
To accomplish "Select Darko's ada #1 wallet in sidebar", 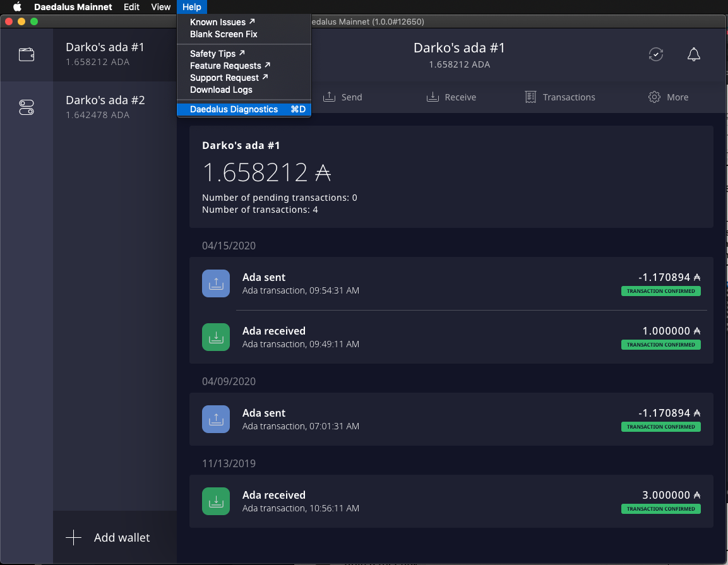I will [115, 54].
